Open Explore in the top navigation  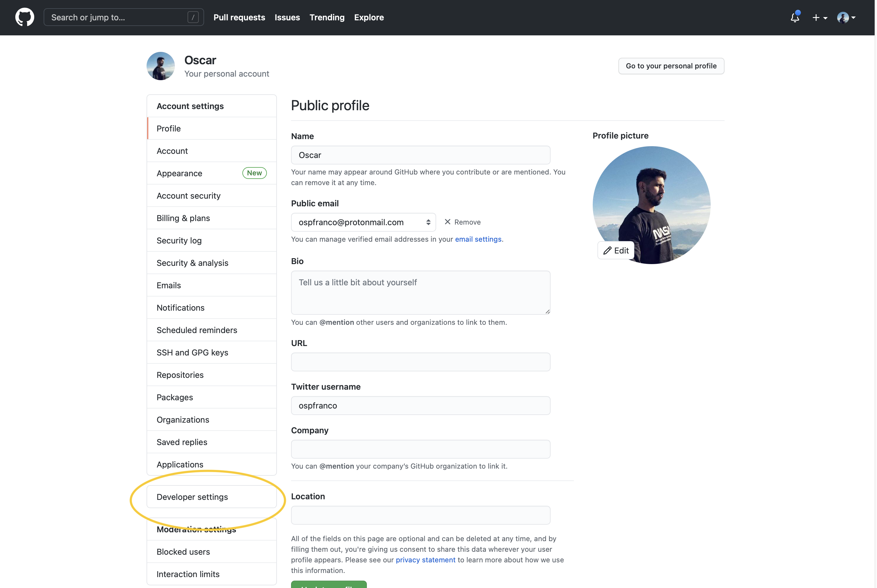pos(369,17)
